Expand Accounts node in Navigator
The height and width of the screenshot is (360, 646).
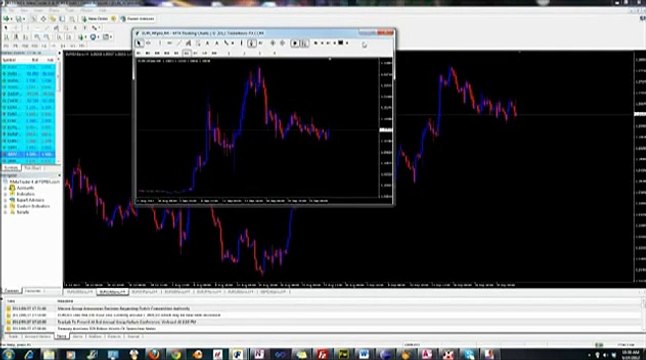(x=5, y=188)
